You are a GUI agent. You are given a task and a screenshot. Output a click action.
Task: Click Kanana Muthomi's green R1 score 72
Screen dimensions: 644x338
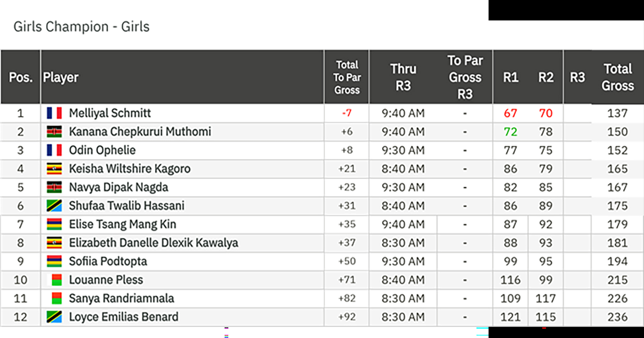pos(510,132)
